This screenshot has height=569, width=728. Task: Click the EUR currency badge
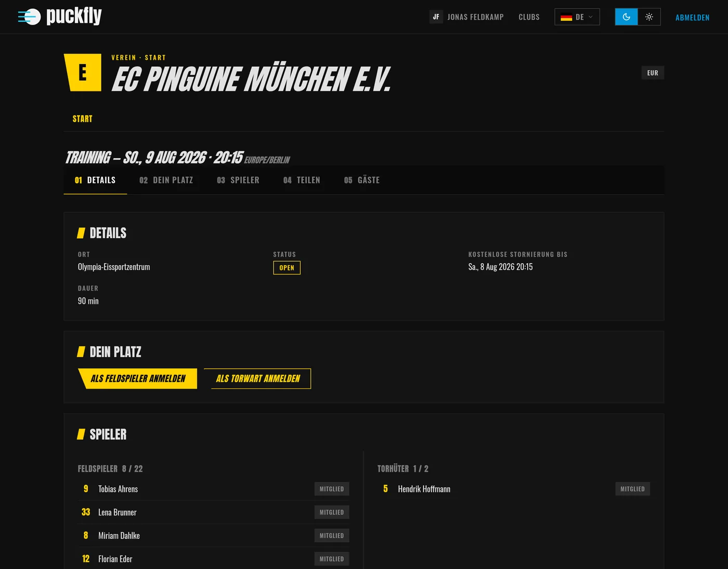point(653,73)
